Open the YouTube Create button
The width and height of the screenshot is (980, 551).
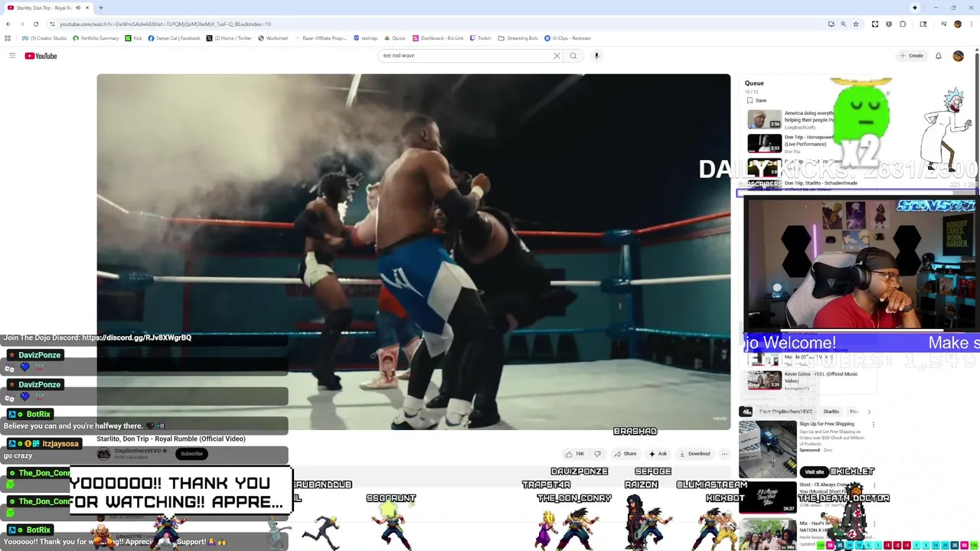point(912,56)
